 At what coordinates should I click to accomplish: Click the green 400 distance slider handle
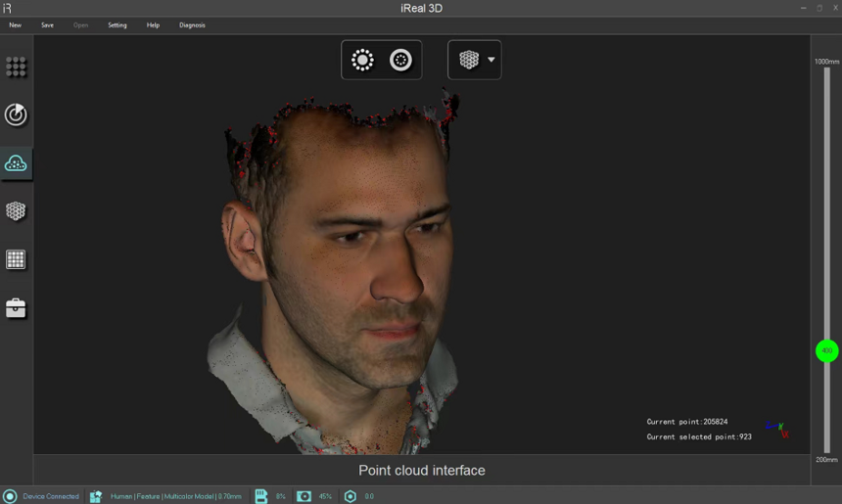coord(827,350)
